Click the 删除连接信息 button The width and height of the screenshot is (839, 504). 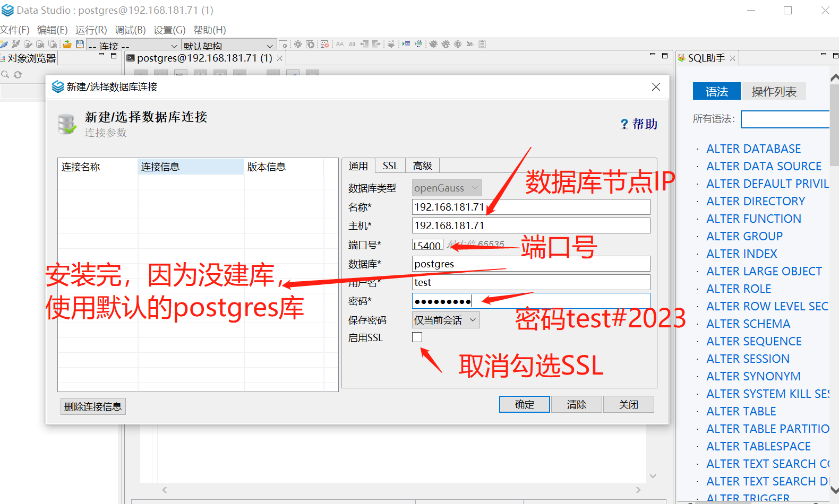click(x=93, y=406)
